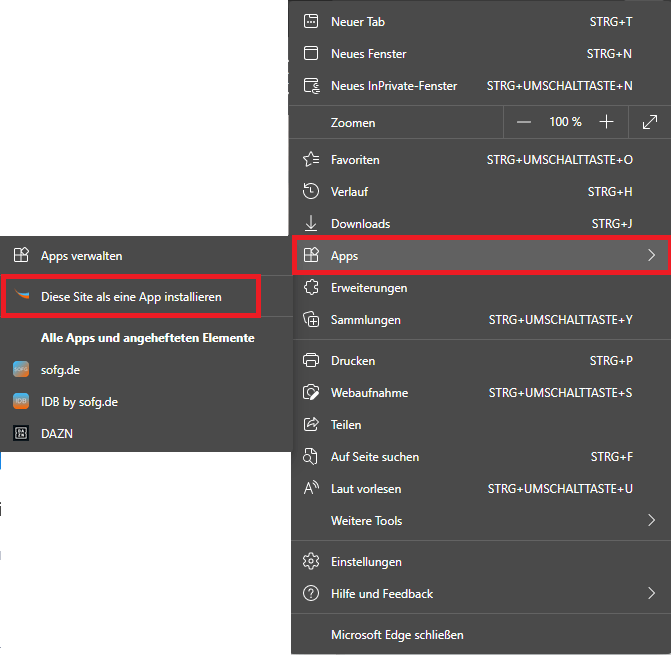Open Erweiterungen from the menu
The image size is (671, 655).
pyautogui.click(x=368, y=288)
